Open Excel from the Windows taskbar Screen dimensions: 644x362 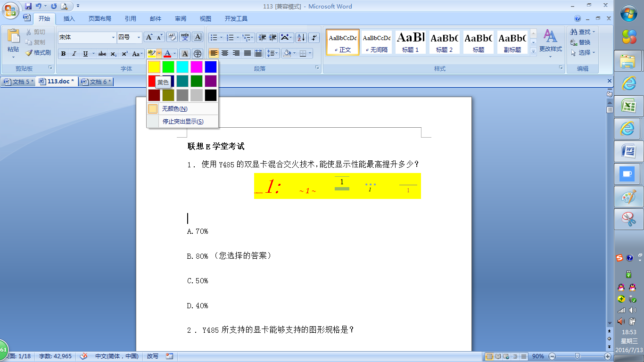point(628,106)
